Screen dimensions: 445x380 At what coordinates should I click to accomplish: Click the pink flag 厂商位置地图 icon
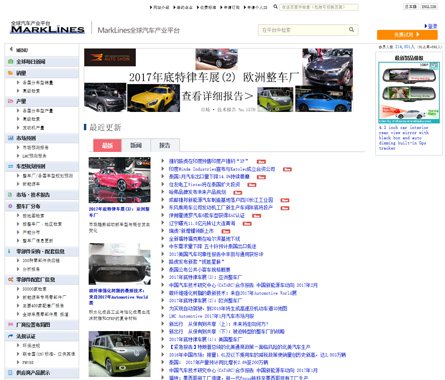tap(11, 324)
